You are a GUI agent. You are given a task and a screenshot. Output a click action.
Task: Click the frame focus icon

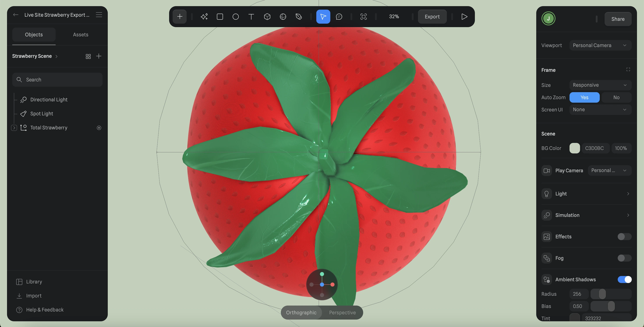click(363, 16)
